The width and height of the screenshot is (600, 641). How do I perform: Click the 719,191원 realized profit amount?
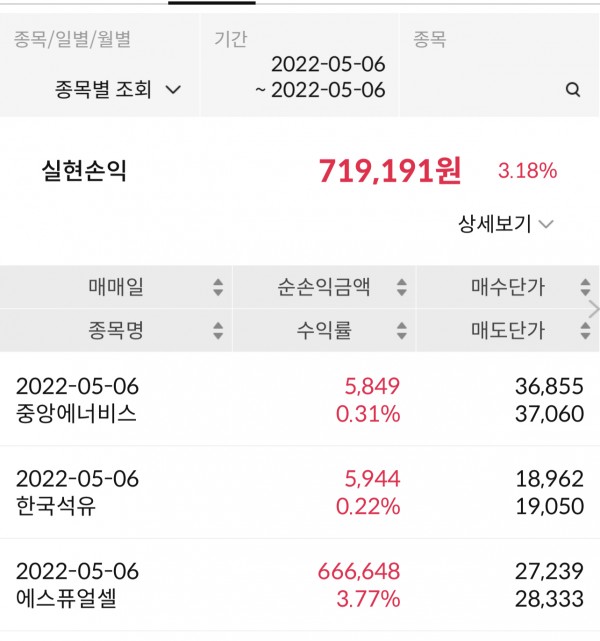(390, 171)
